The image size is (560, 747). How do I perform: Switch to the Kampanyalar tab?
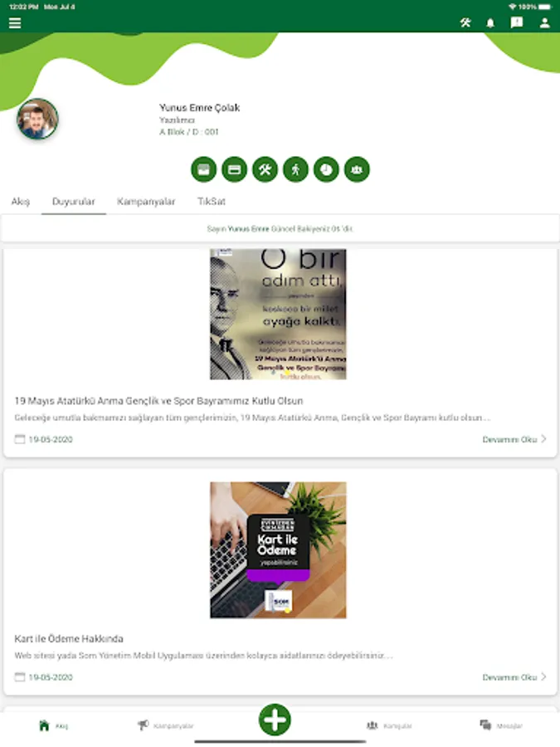click(x=146, y=202)
